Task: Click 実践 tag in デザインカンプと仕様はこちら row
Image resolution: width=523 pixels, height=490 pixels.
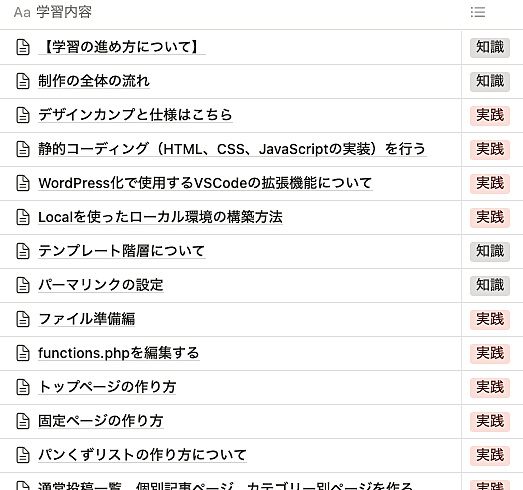Action: (490, 115)
